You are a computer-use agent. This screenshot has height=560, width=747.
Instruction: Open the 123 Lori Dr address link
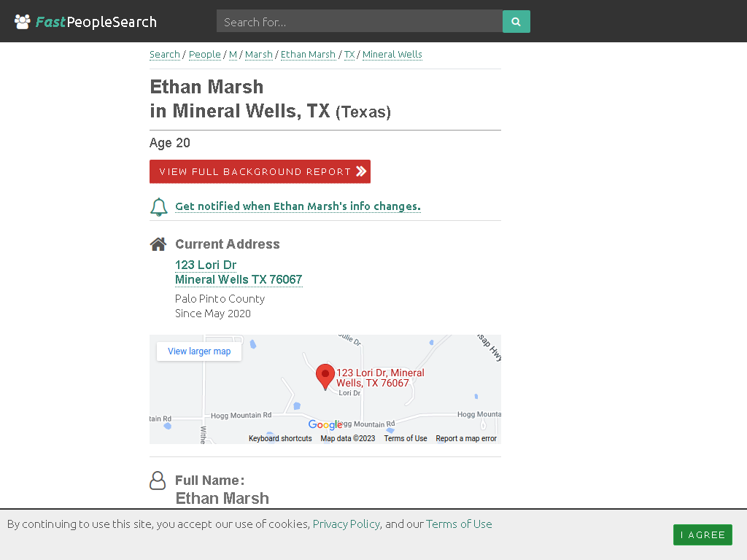(x=206, y=265)
